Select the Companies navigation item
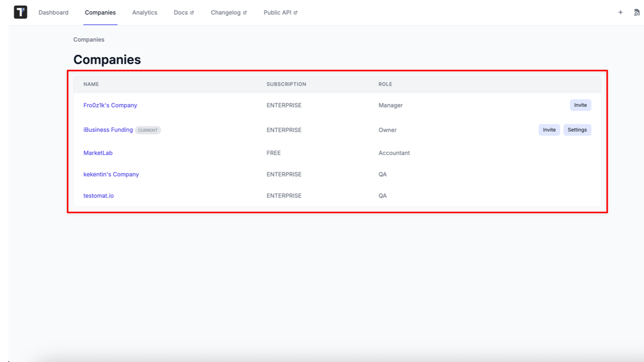The image size is (644, 362). [100, 13]
